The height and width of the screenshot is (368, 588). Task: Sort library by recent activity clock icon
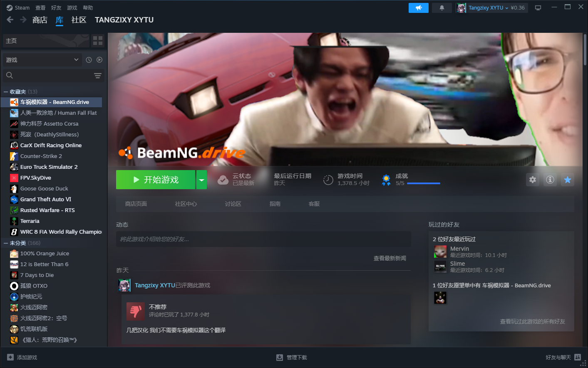coord(89,60)
